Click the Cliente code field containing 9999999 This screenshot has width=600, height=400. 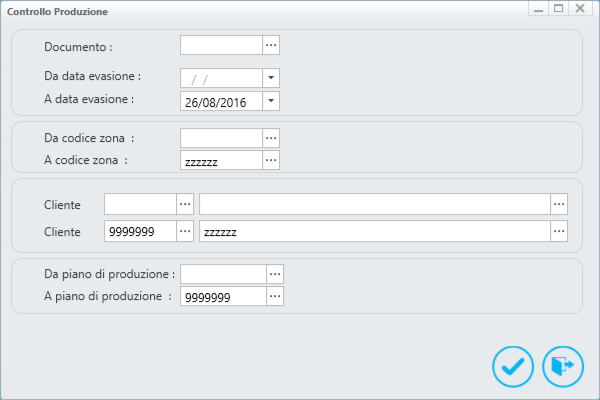pyautogui.click(x=140, y=231)
